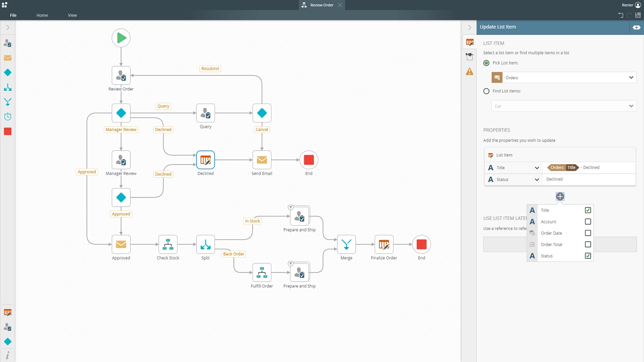Screen dimensions: 644x362
Task: Uncheck the Title property checkbox
Action: click(588, 210)
